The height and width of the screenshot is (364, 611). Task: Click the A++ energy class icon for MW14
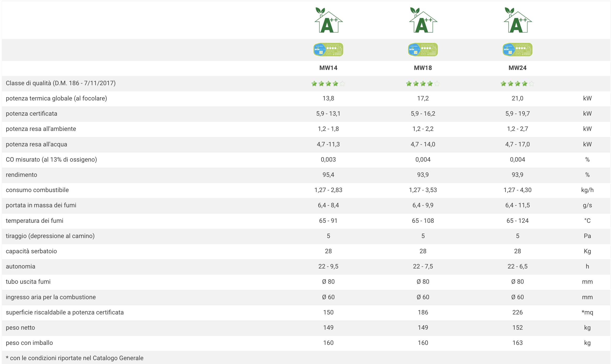pos(328,20)
